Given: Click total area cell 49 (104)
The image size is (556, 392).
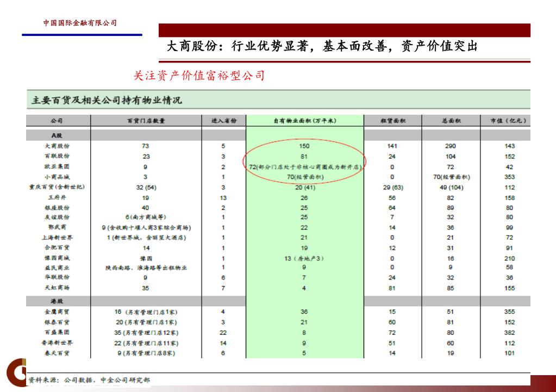Looking at the screenshot, I should coord(452,188).
